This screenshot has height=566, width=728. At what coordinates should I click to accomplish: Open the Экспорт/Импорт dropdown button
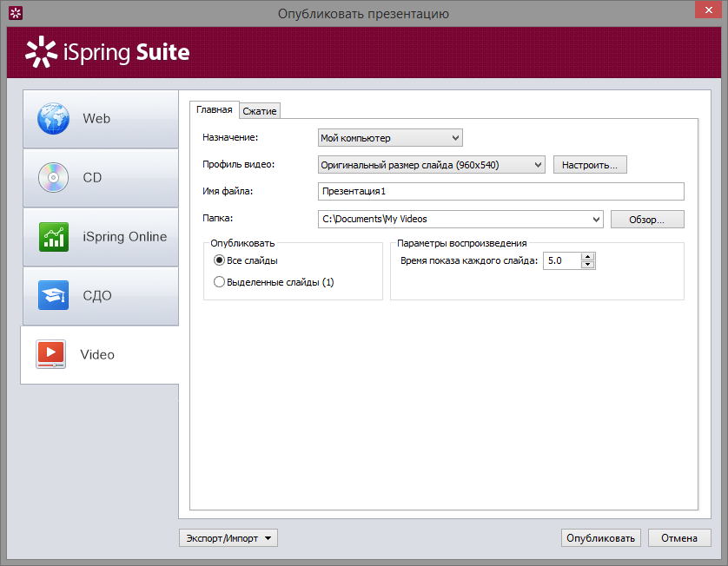pos(228,538)
